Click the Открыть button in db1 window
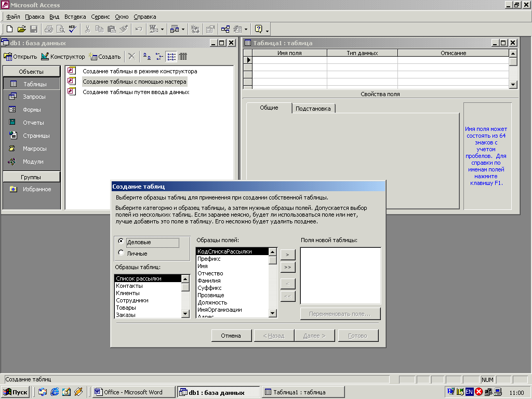532x399 pixels. click(20, 57)
